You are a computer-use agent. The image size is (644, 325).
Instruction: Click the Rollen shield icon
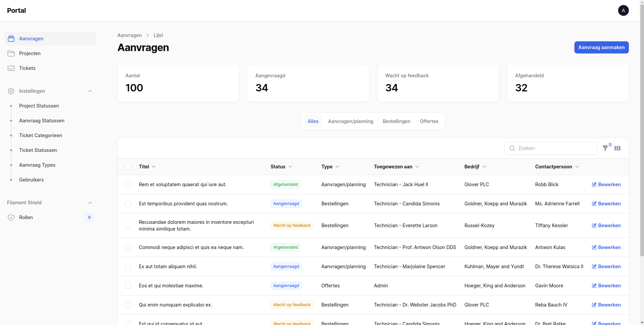pyautogui.click(x=11, y=217)
